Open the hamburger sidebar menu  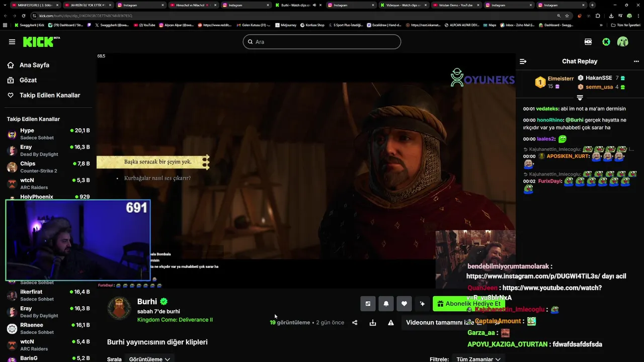tap(12, 42)
